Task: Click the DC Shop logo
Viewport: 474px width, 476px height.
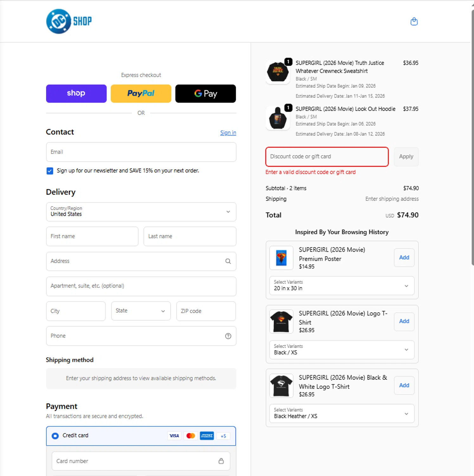Action: point(69,21)
